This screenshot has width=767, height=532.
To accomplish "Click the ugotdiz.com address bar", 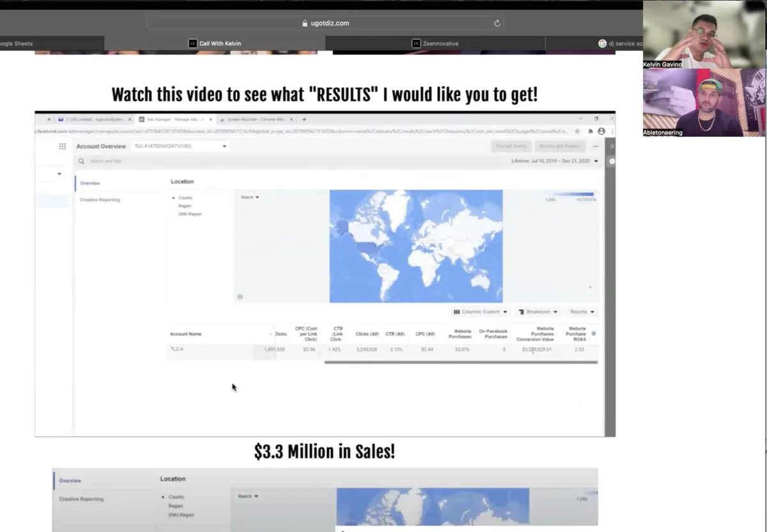I will [x=325, y=23].
